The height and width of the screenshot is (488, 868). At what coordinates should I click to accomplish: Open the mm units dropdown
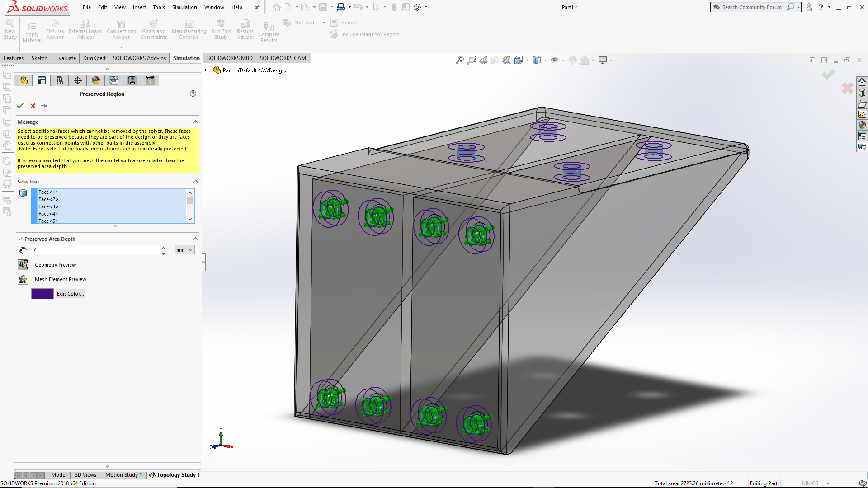point(184,250)
